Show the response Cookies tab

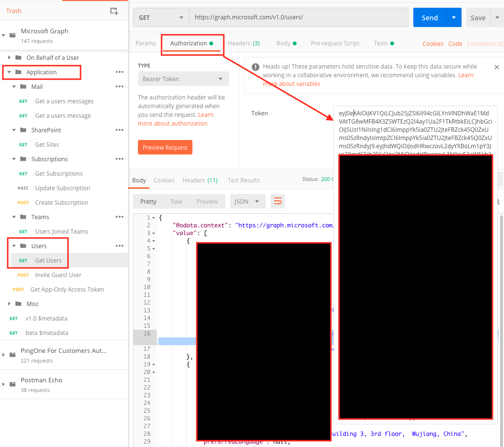(164, 180)
